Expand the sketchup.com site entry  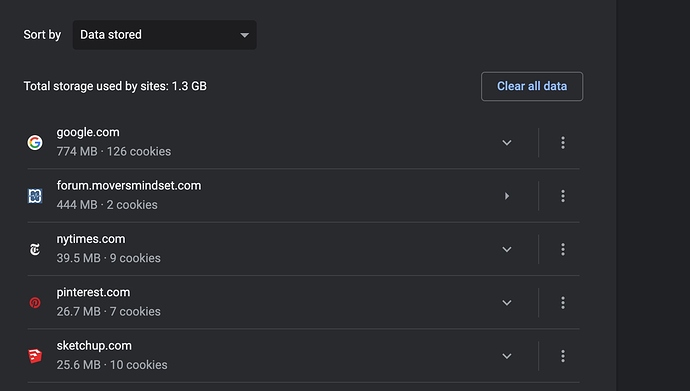507,356
